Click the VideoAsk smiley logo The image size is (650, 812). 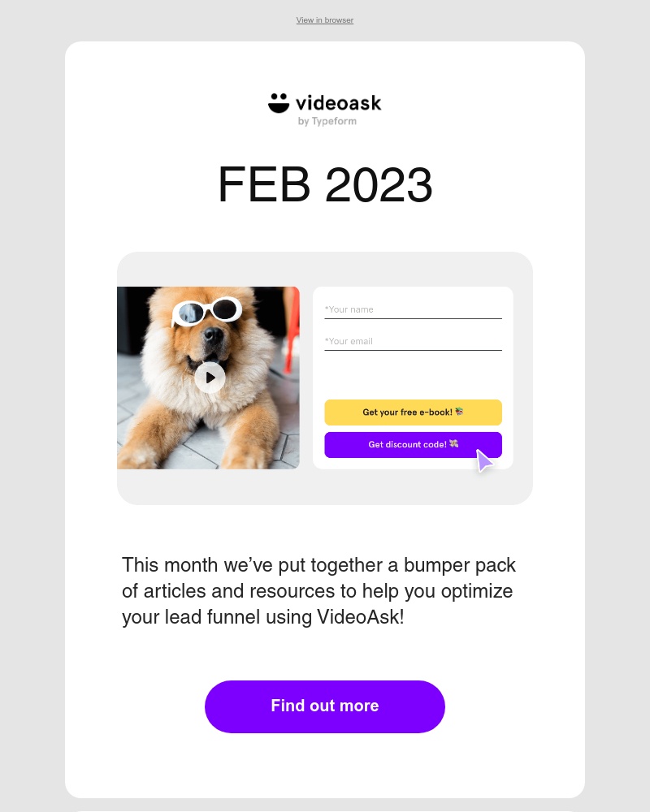click(277, 102)
